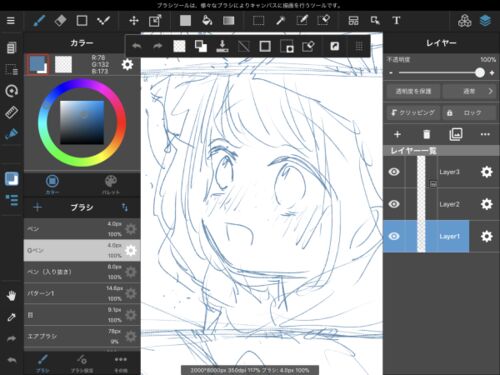The width and height of the screenshot is (500, 375).
Task: Switch to the カラー tab
Action: pyautogui.click(x=52, y=184)
